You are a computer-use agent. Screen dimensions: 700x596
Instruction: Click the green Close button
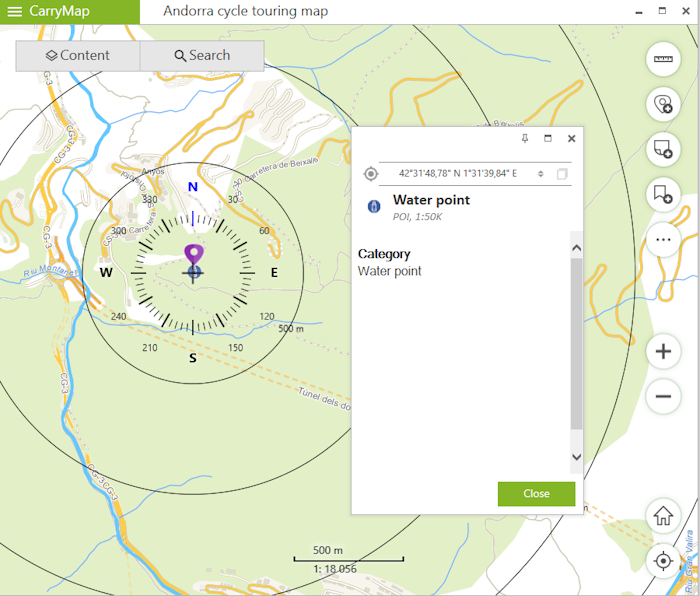click(536, 494)
